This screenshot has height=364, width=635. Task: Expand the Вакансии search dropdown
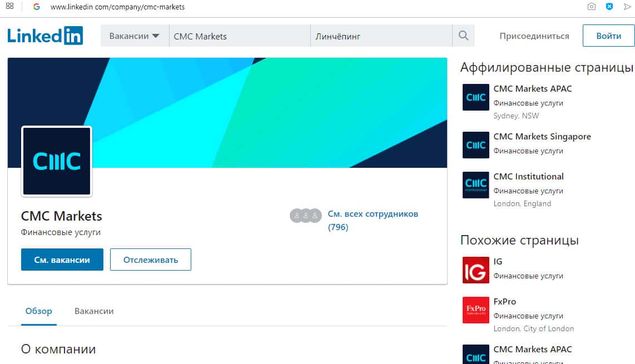coord(135,36)
